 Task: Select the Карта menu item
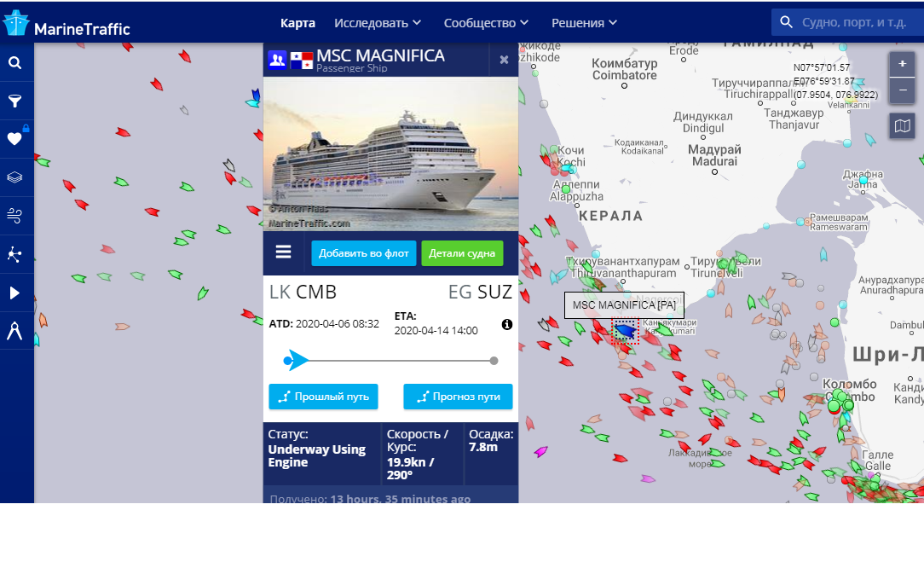click(297, 23)
